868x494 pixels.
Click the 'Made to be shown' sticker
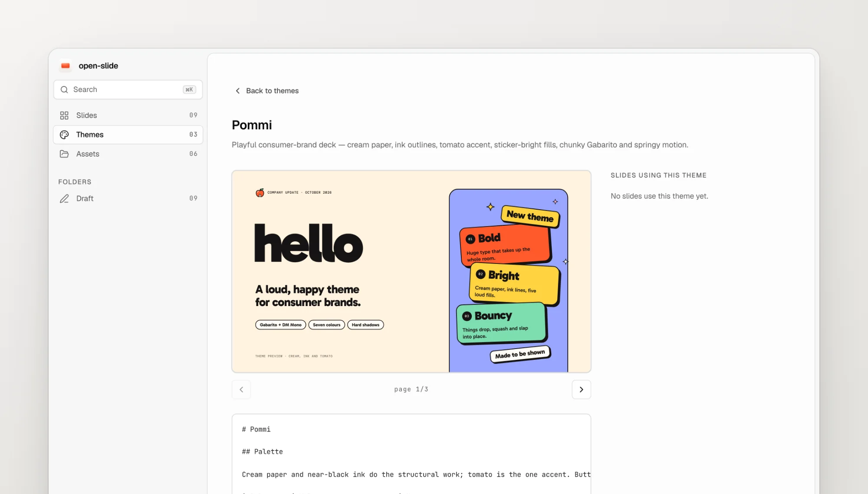click(x=520, y=354)
